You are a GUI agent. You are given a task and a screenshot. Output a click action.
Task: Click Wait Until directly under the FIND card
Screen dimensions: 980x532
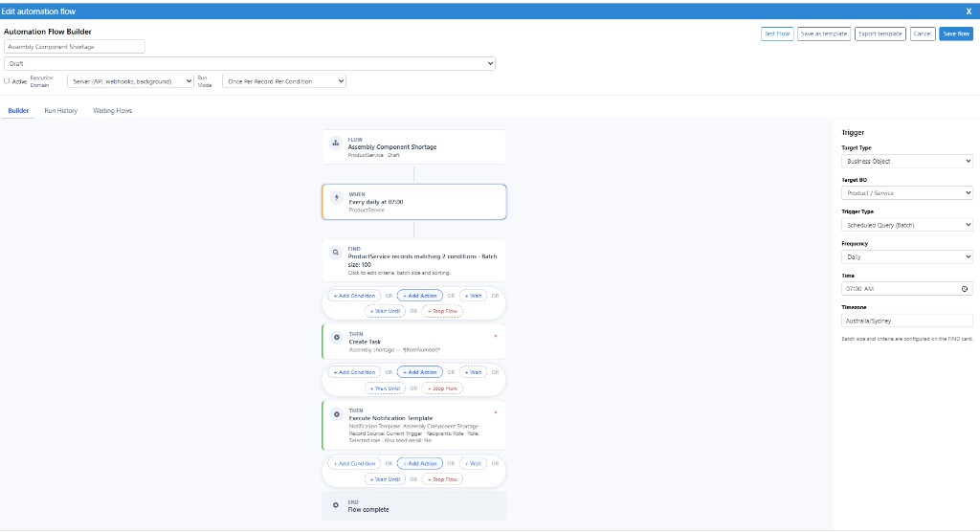coord(385,311)
